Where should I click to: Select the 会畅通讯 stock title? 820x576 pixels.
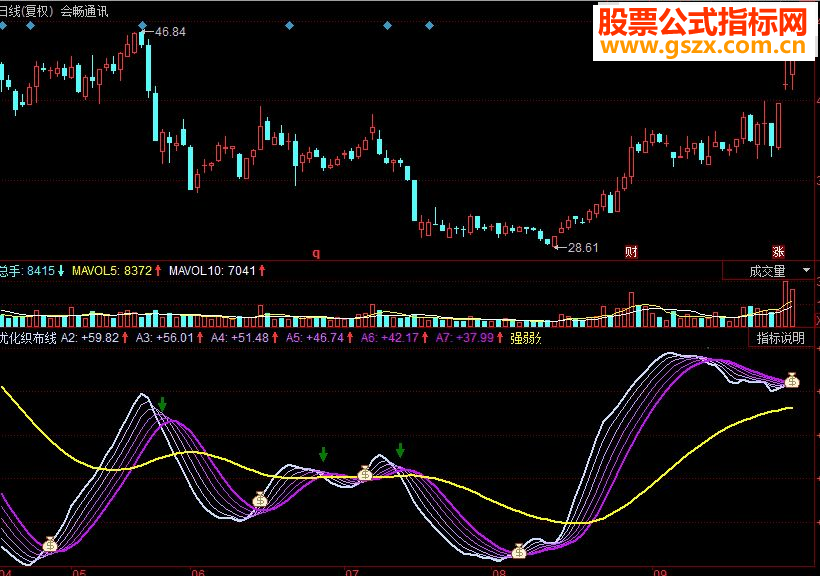pos(85,8)
